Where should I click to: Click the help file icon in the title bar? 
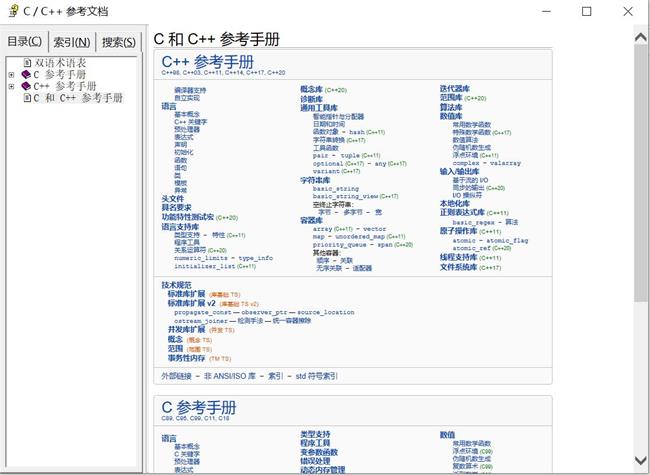(13, 11)
